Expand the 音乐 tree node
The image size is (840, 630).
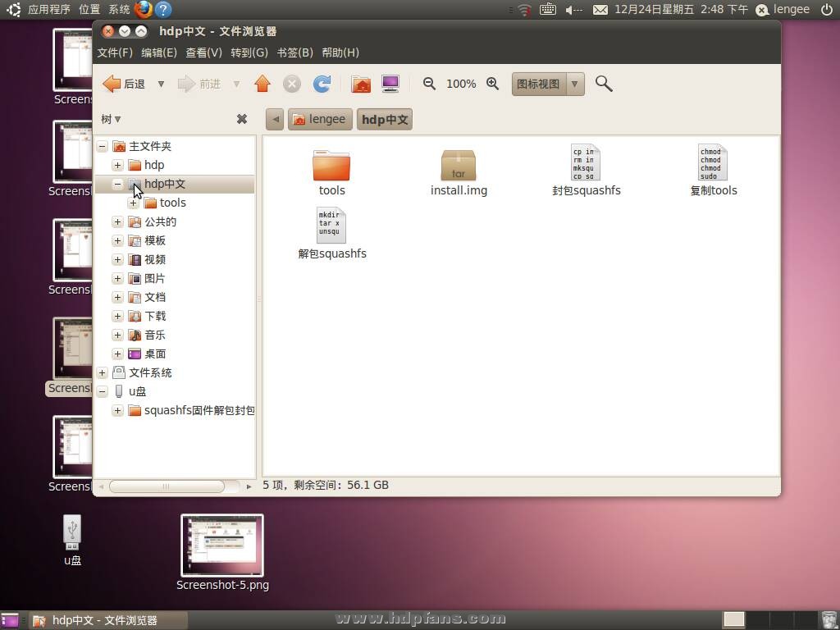click(118, 336)
